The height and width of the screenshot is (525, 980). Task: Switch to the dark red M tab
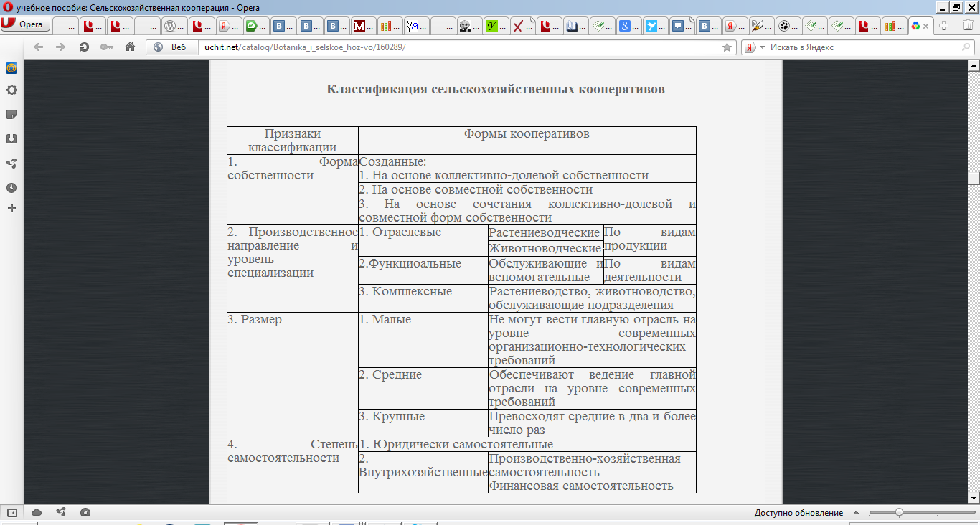point(364,26)
